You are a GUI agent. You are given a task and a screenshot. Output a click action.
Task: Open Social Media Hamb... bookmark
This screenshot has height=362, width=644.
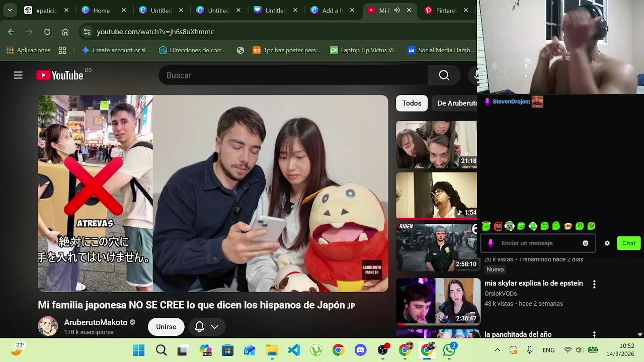(441, 50)
